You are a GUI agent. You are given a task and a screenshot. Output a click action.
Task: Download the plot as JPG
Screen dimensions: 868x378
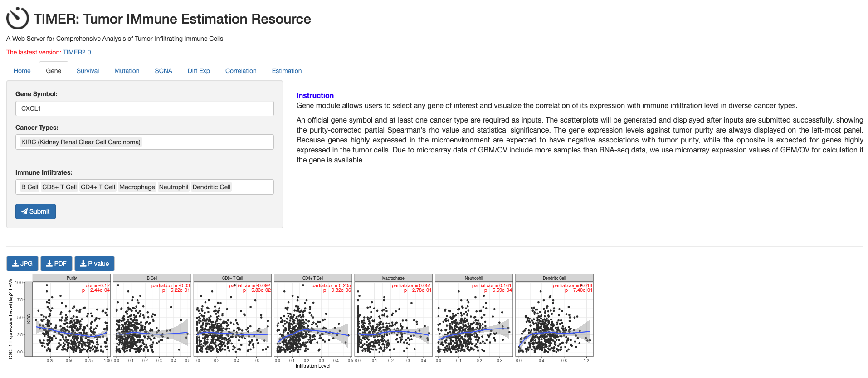[x=22, y=264]
